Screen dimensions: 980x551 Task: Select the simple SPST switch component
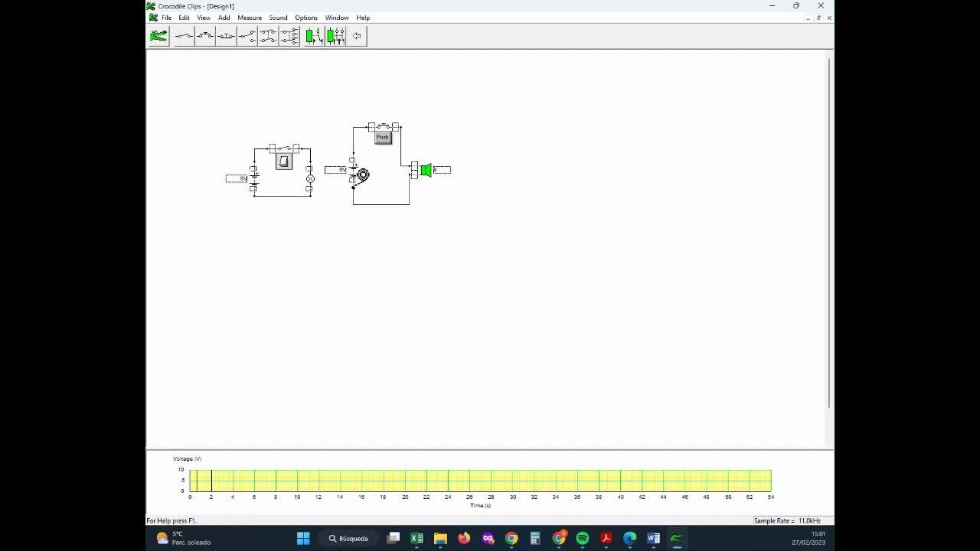[184, 36]
